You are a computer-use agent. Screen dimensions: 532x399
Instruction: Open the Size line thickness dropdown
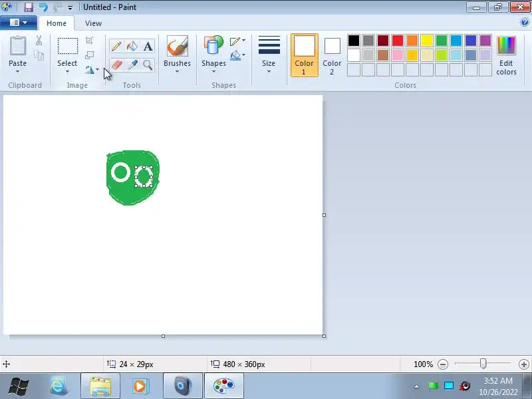(x=269, y=54)
